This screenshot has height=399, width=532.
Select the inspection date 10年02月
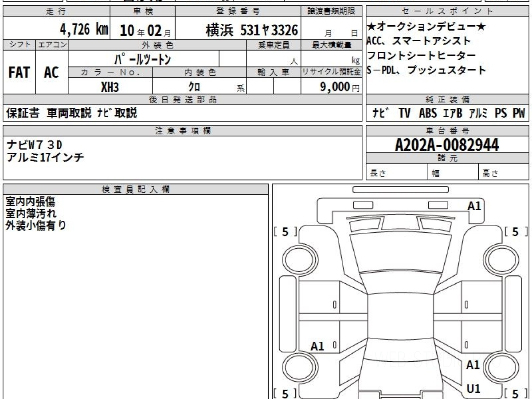click(145, 30)
